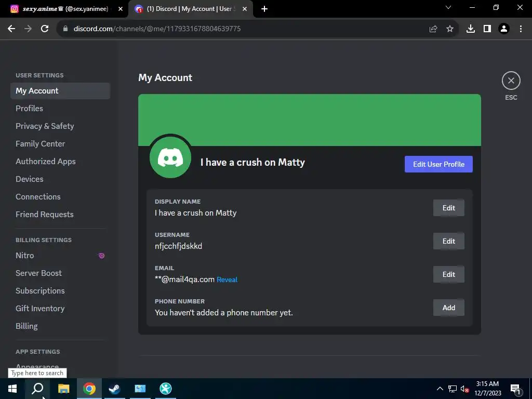Screen dimensions: 532x399
Task: Open Profiles settings
Action: (x=60, y=109)
